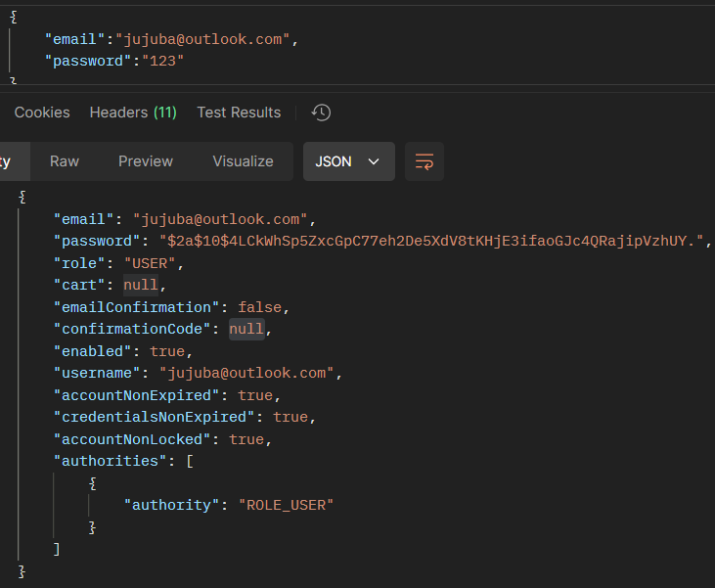Click the response closing curly brace
Viewport: 715px width, 588px height.
(22, 571)
